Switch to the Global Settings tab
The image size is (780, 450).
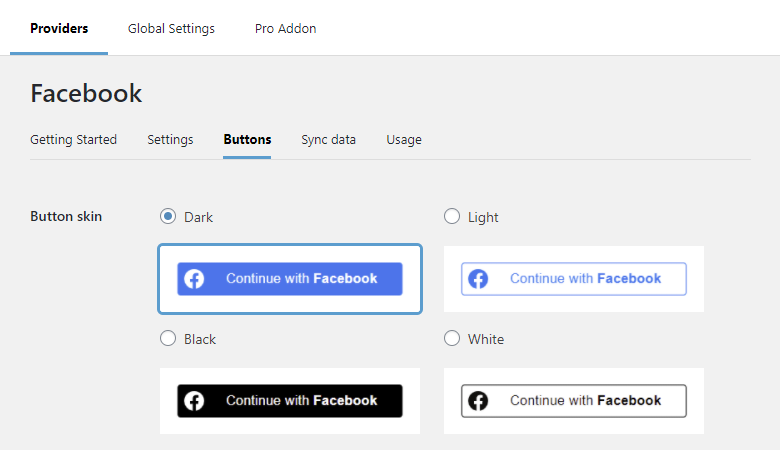[171, 29]
